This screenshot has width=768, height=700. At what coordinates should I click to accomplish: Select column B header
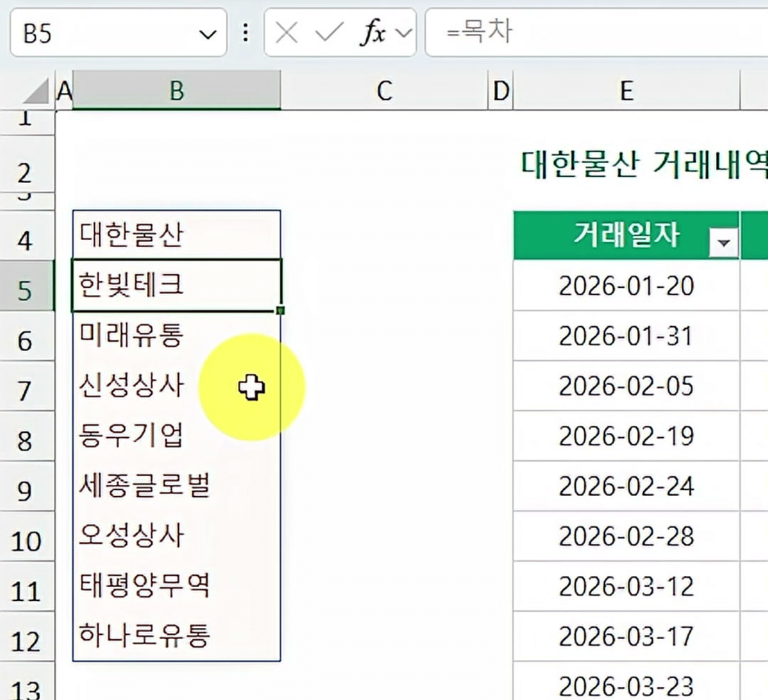[x=177, y=90]
